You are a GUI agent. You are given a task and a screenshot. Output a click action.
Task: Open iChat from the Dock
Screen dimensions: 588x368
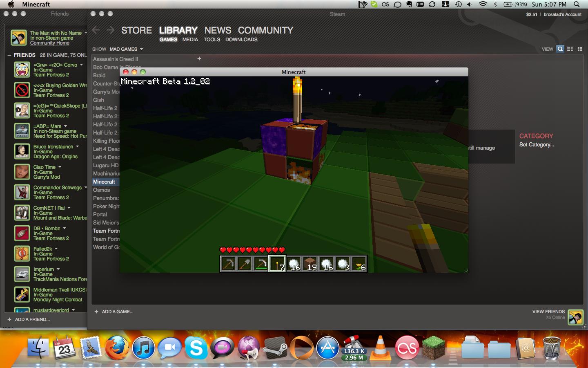[170, 348]
